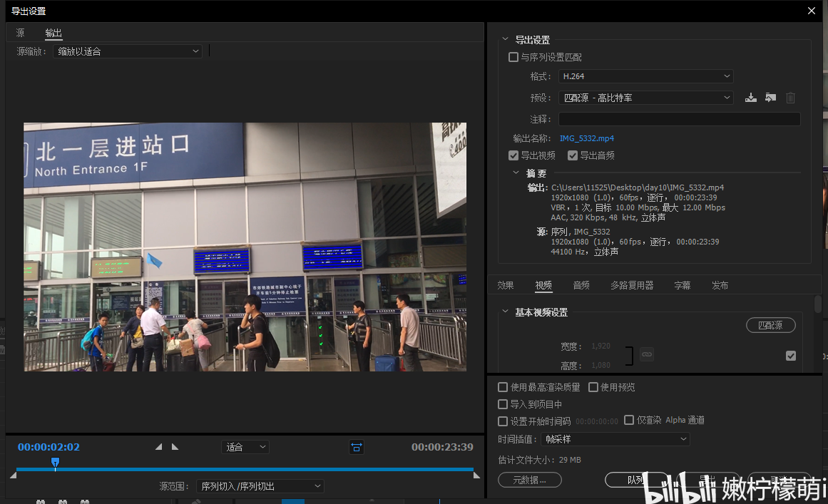Click the comments input field
Image resolution: width=828 pixels, height=504 pixels.
coord(679,119)
